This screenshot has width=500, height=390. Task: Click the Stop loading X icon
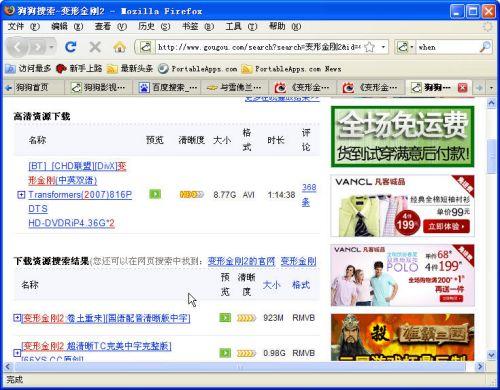pos(95,47)
